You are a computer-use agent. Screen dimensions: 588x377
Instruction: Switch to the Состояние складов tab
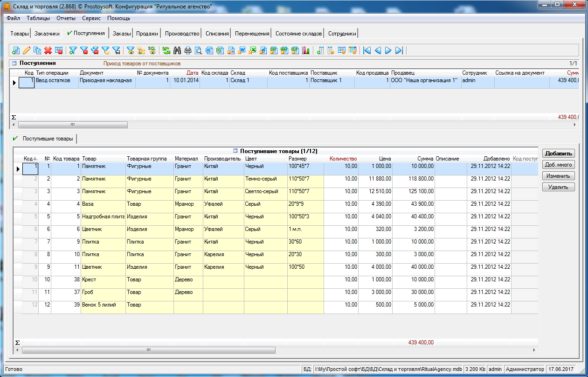pyautogui.click(x=298, y=34)
